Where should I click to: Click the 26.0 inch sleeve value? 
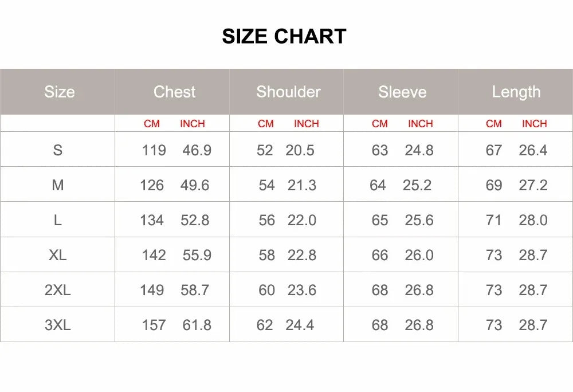[419, 255]
